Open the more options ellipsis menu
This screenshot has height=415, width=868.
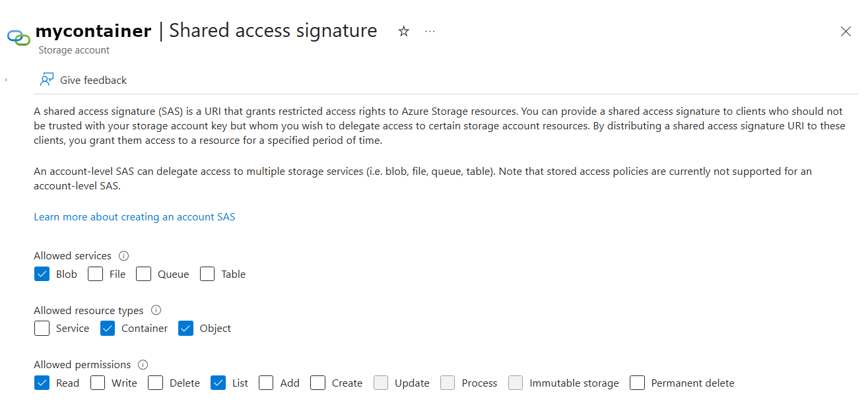click(430, 31)
